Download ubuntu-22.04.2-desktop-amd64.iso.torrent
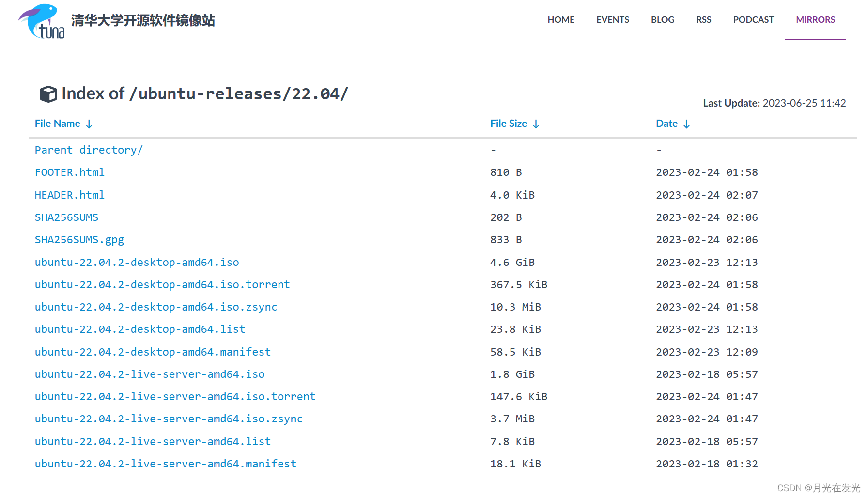 click(x=162, y=285)
